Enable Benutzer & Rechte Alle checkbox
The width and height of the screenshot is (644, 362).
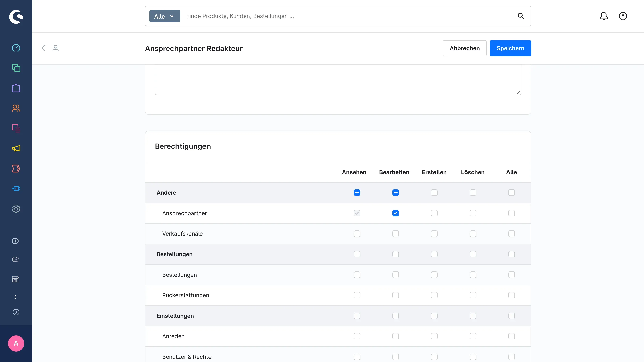coord(512,357)
